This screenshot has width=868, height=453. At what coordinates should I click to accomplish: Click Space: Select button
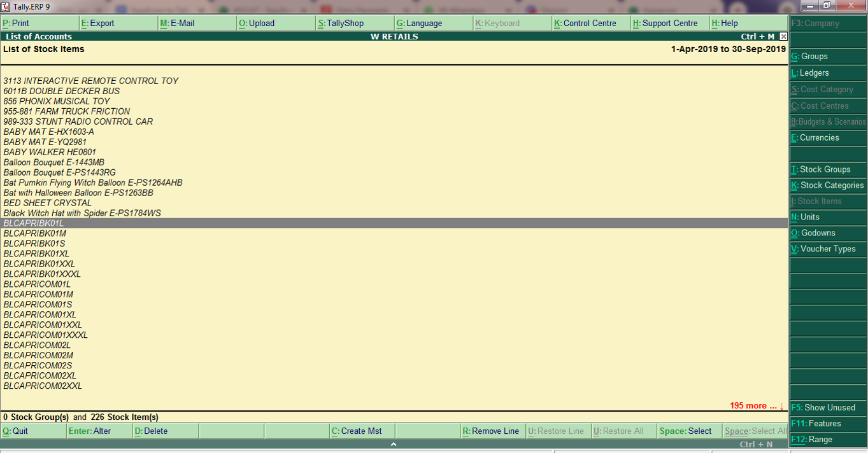click(690, 431)
